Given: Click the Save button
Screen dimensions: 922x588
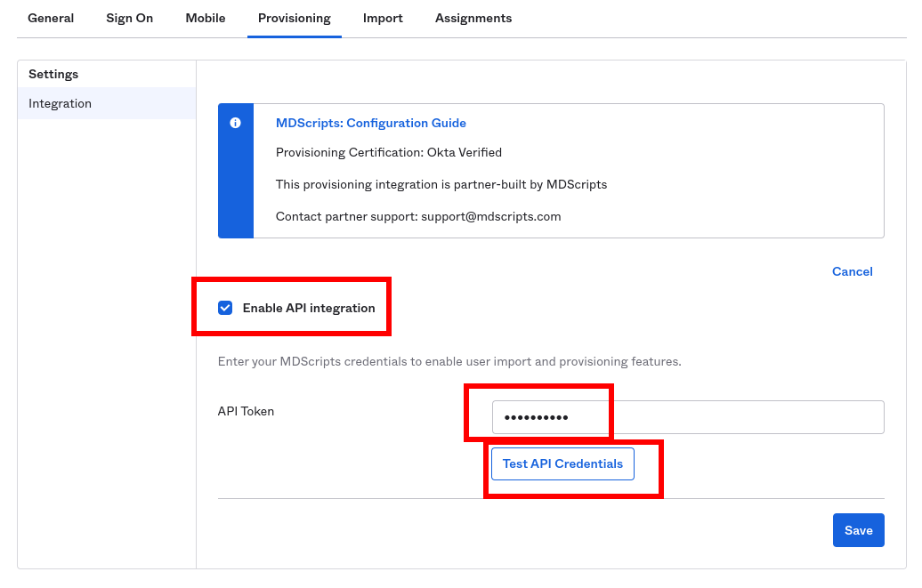Looking at the screenshot, I should pyautogui.click(x=859, y=530).
